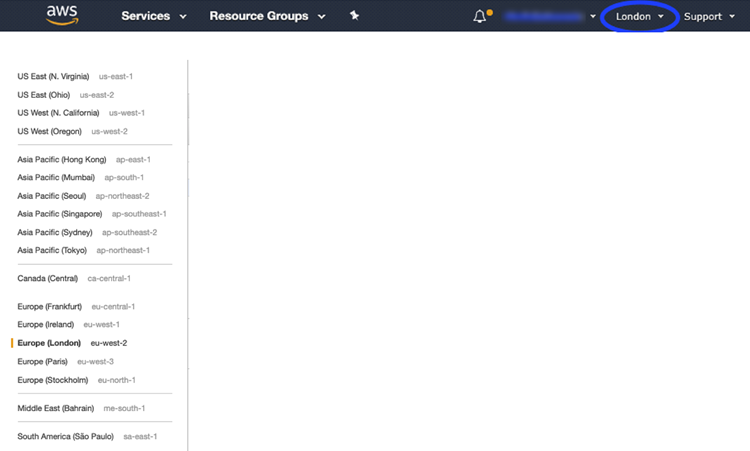
Task: Click the ap-south-1 region code
Action: pyautogui.click(x=124, y=177)
